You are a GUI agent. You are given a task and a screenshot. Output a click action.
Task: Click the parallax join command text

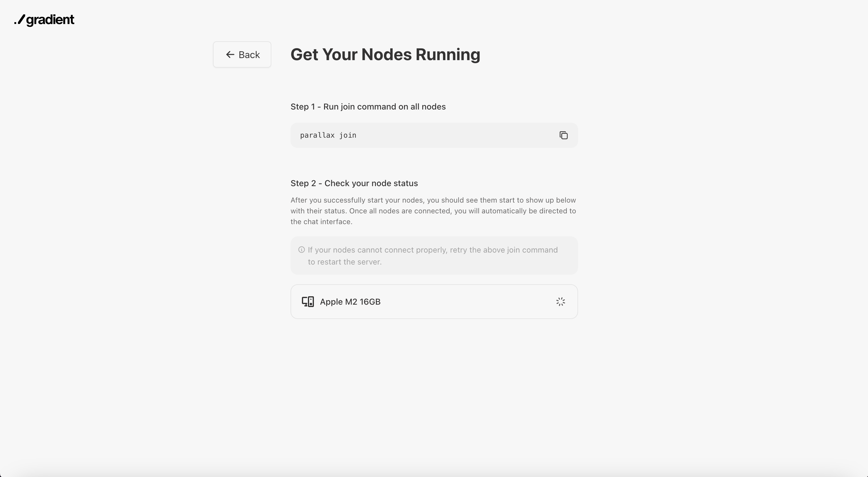[328, 135]
